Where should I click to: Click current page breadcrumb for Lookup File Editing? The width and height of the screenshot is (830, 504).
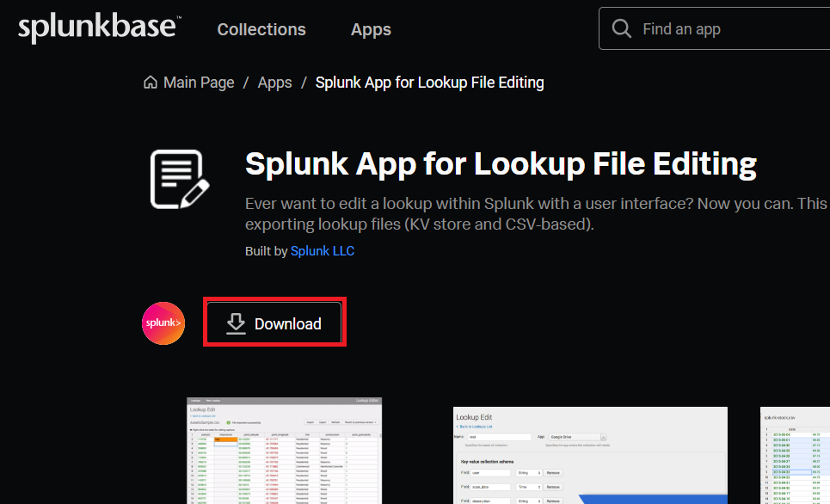pyautogui.click(x=429, y=83)
